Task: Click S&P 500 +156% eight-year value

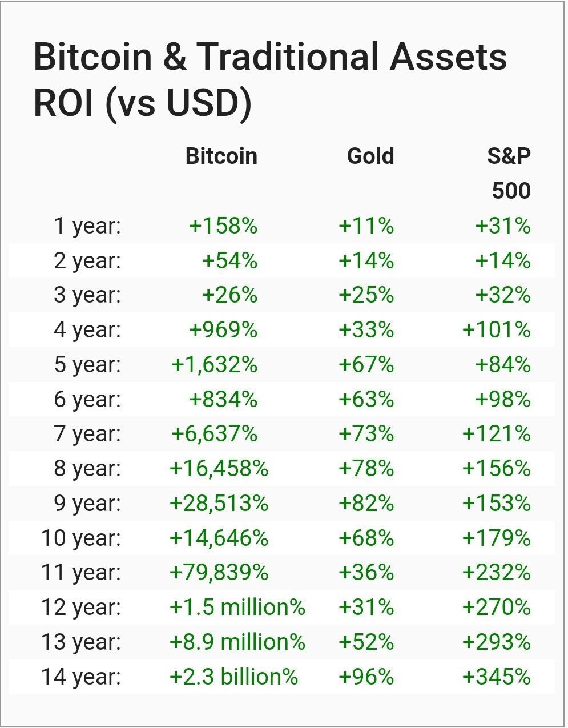Action: pos(497,469)
